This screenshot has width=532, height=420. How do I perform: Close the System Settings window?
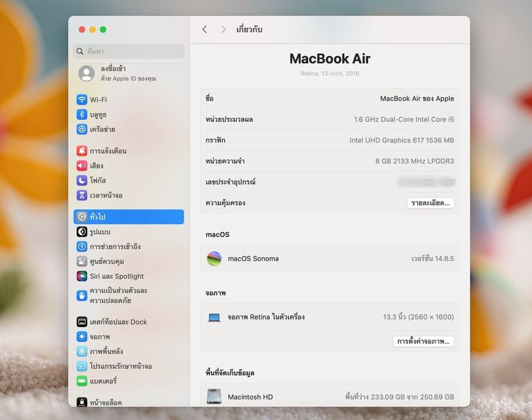coord(82,30)
